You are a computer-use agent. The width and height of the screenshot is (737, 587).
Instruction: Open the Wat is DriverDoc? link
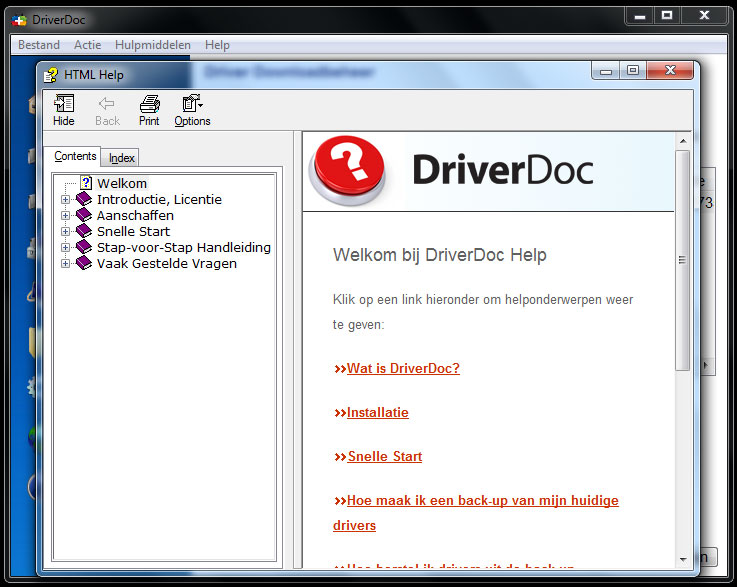(403, 368)
